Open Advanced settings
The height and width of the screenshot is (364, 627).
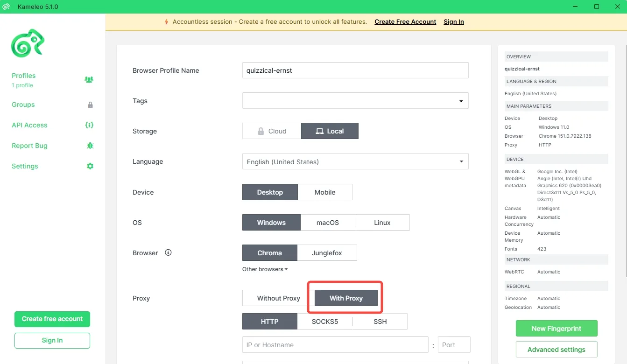click(557, 350)
